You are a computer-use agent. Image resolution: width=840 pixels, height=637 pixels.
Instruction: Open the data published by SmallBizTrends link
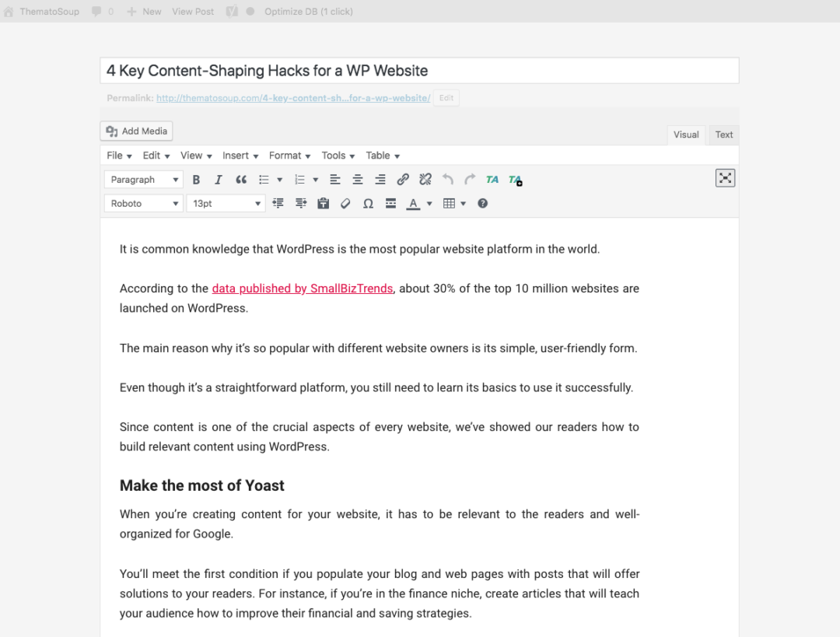pos(302,289)
